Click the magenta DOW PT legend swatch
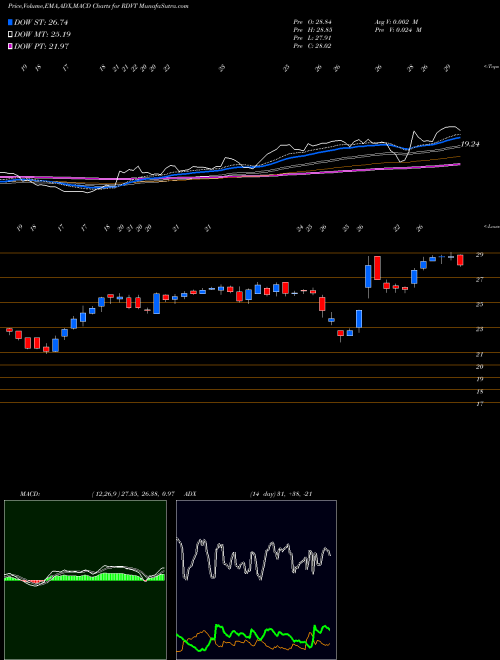This screenshot has height=660, width=500. point(10,46)
